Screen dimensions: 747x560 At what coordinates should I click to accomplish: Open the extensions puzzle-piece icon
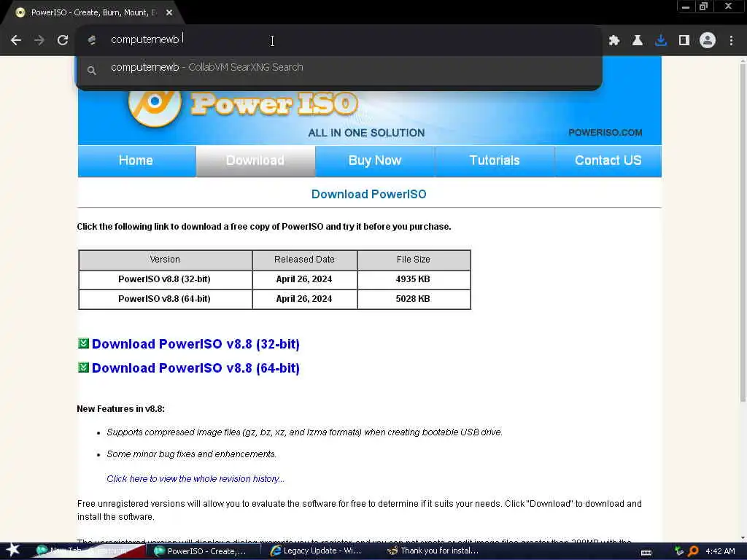click(x=614, y=41)
